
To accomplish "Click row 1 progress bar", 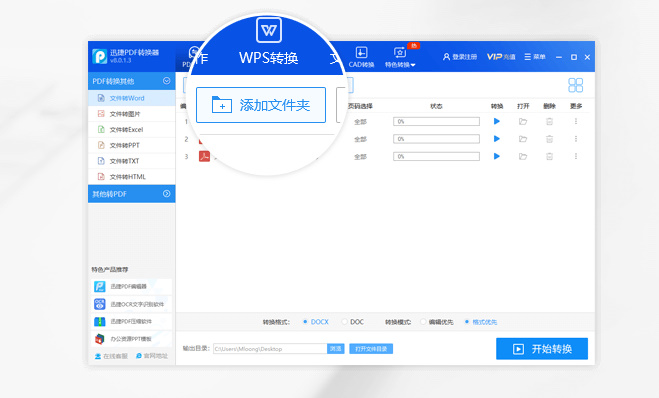I will tap(436, 121).
